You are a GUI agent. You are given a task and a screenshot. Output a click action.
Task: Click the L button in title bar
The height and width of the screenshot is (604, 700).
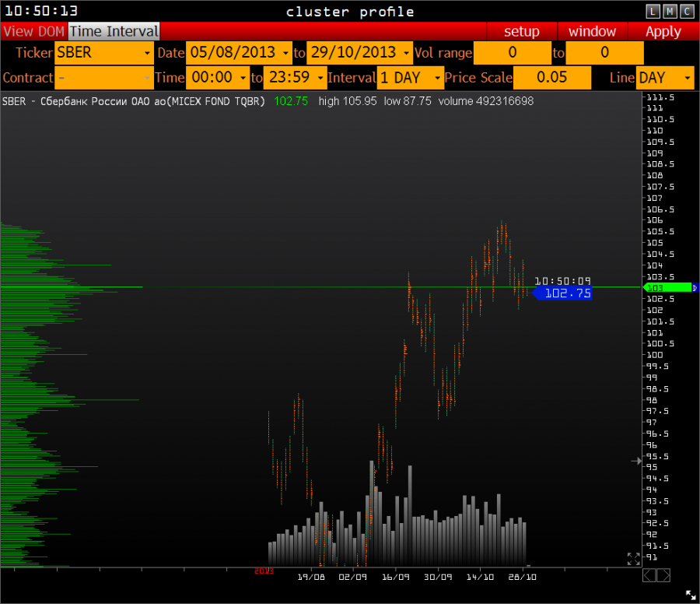653,11
